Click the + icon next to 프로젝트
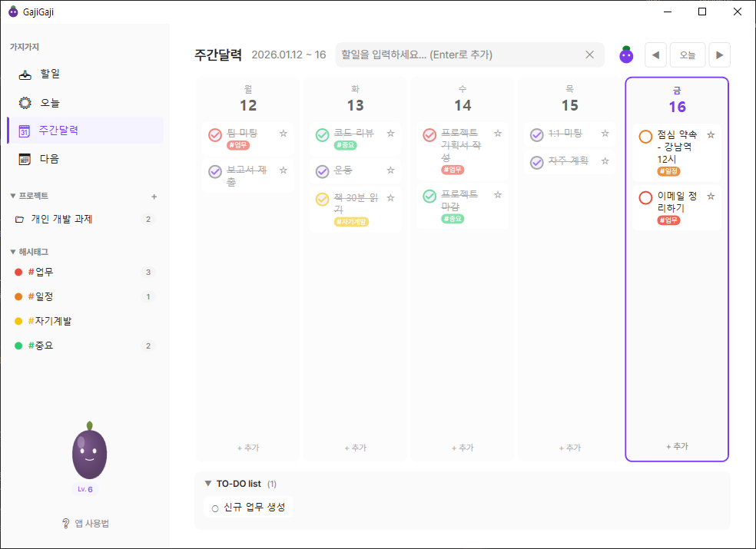The height and width of the screenshot is (549, 756). pos(154,196)
